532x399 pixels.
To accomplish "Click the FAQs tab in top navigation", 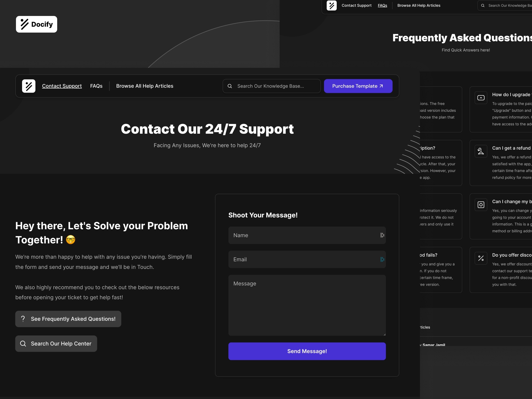I will (x=382, y=5).
